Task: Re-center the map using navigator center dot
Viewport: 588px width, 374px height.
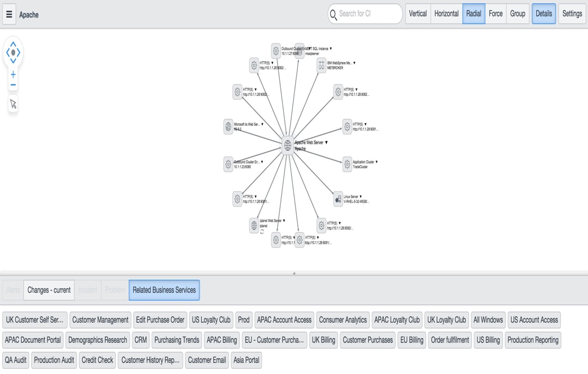Action: (13, 52)
